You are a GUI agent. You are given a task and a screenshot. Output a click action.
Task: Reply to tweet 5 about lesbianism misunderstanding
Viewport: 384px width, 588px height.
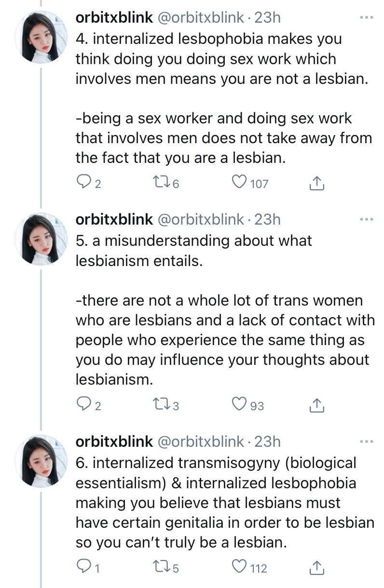tap(84, 405)
